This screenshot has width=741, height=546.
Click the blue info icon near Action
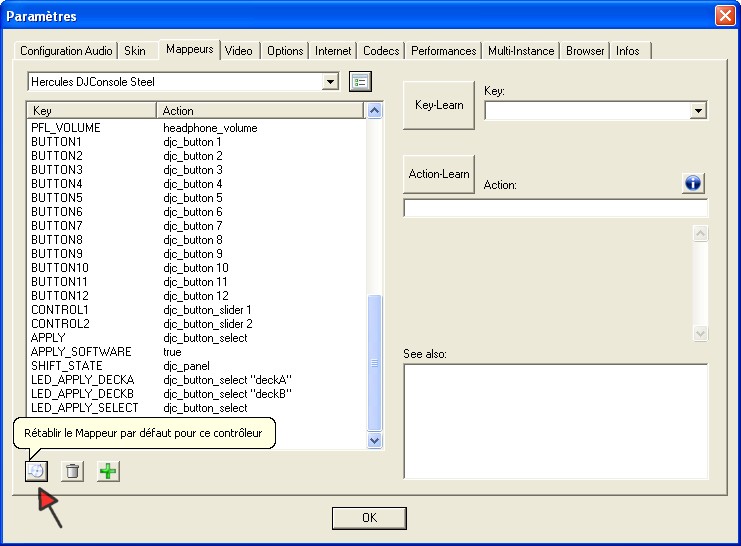pyautogui.click(x=694, y=183)
